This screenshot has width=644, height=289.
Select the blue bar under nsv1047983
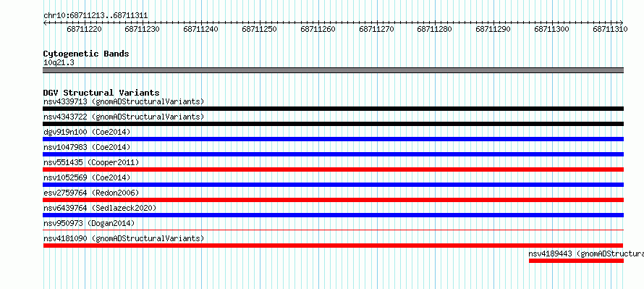click(334, 154)
